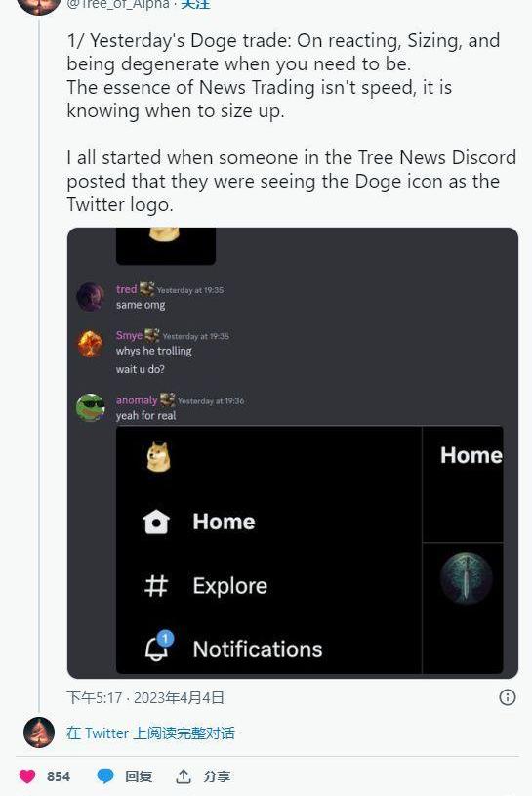
Task: Click the share upload arrow icon
Action: 184,776
